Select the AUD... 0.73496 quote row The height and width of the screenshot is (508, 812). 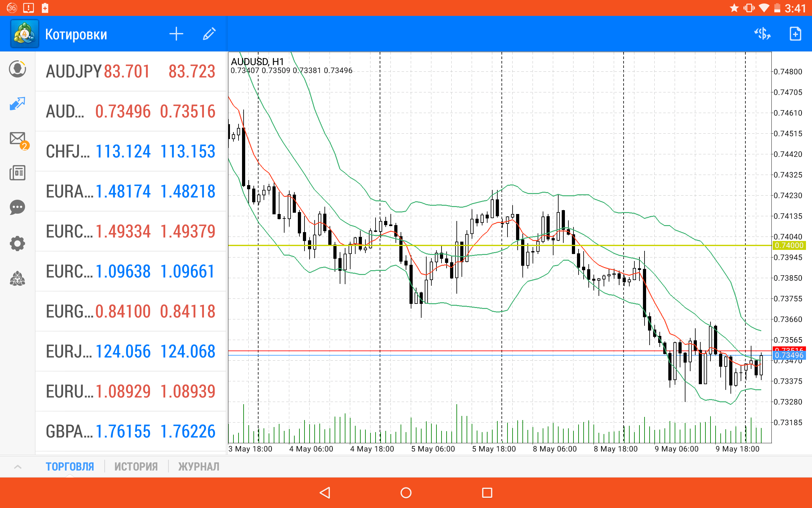pyautogui.click(x=131, y=111)
